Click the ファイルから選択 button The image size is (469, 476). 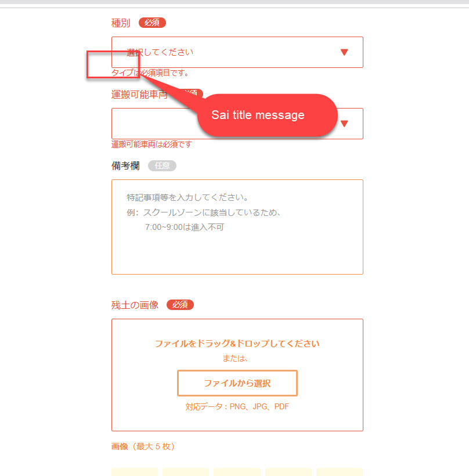(237, 383)
